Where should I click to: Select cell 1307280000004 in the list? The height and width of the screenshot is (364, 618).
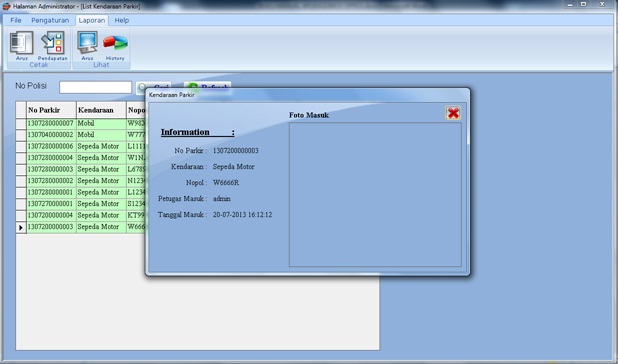pos(51,158)
